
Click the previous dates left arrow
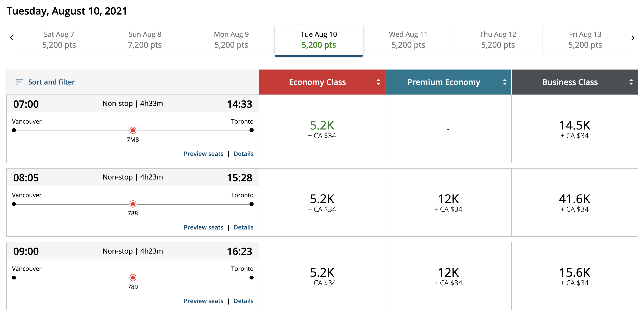[x=12, y=38]
